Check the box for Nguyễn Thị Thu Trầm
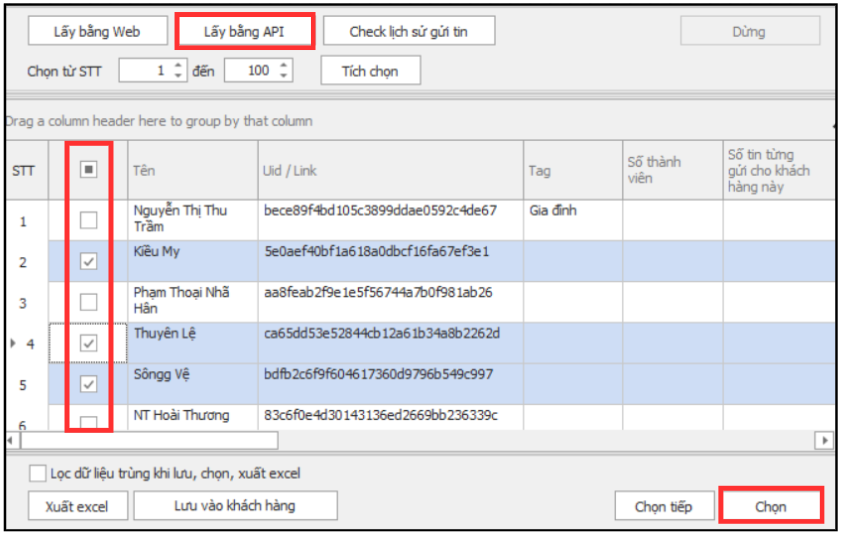This screenshot has width=842, height=535. (89, 221)
